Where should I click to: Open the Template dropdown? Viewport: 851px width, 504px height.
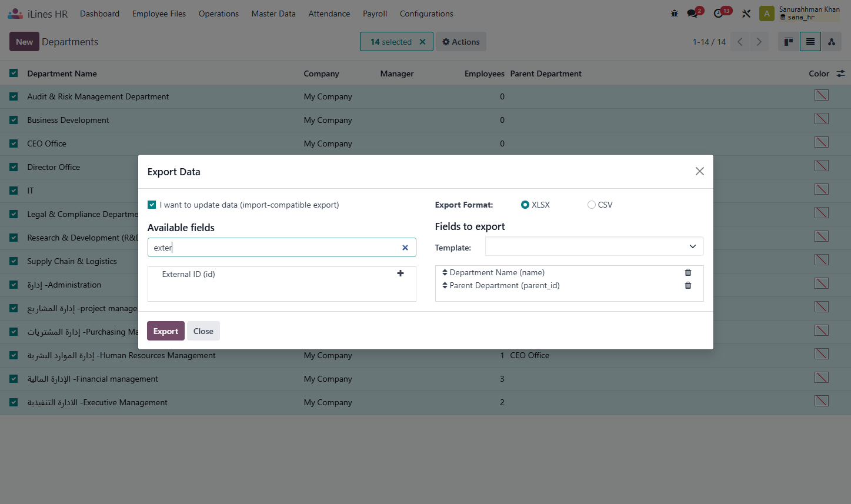pyautogui.click(x=594, y=246)
